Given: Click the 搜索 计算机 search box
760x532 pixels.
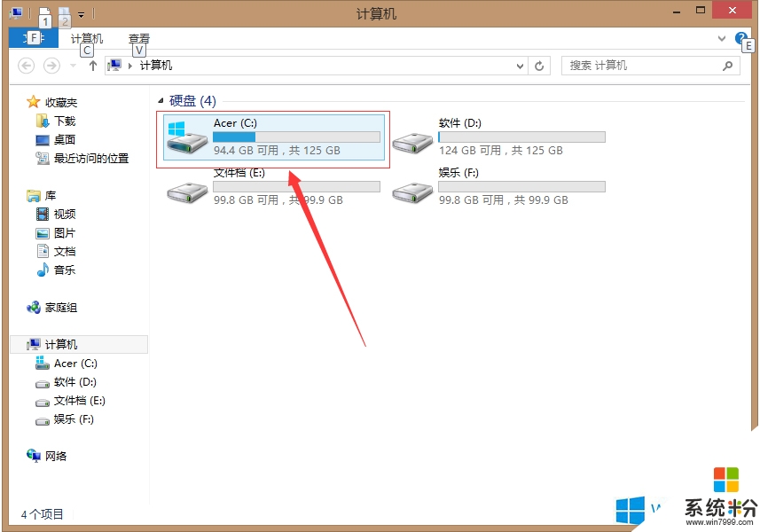Looking at the screenshot, I should coord(650,66).
